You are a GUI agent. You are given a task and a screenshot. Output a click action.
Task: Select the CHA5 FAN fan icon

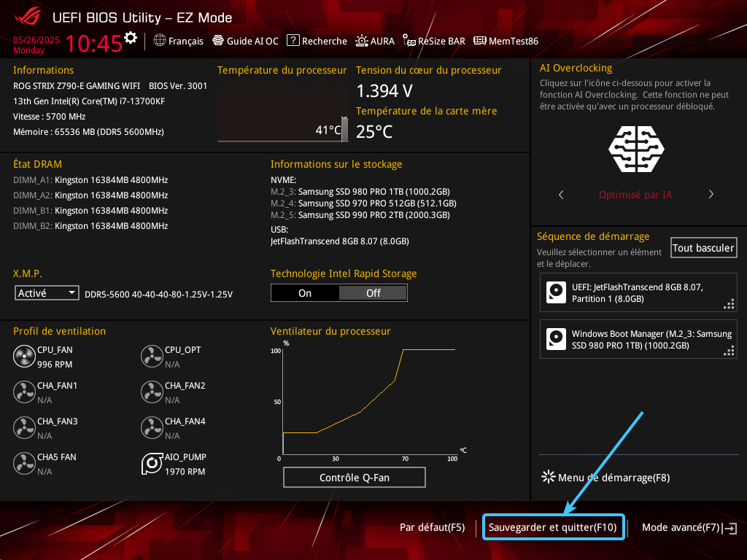click(x=24, y=463)
